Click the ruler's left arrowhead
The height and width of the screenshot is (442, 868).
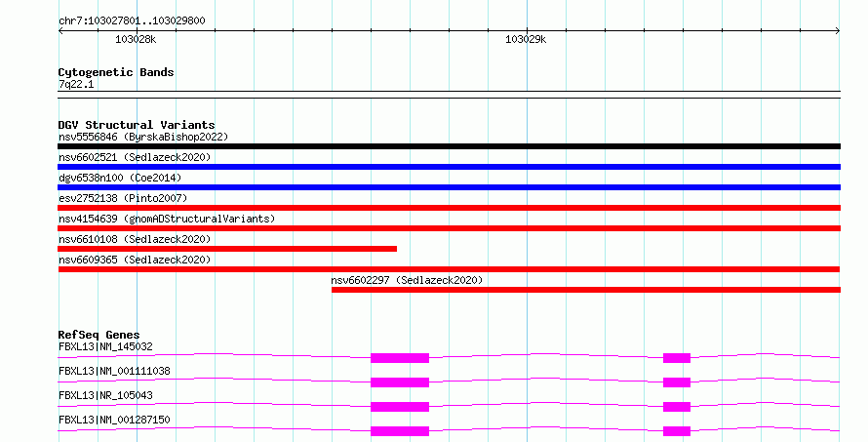coord(60,31)
